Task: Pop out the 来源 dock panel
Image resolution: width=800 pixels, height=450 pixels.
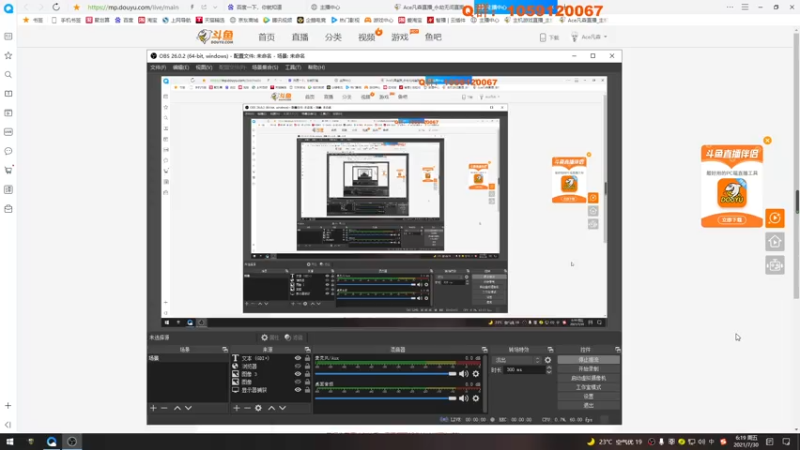Action: point(307,349)
